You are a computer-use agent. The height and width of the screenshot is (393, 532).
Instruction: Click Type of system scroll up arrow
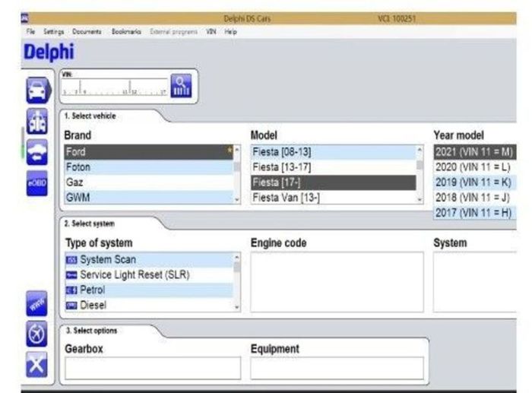pos(237,258)
